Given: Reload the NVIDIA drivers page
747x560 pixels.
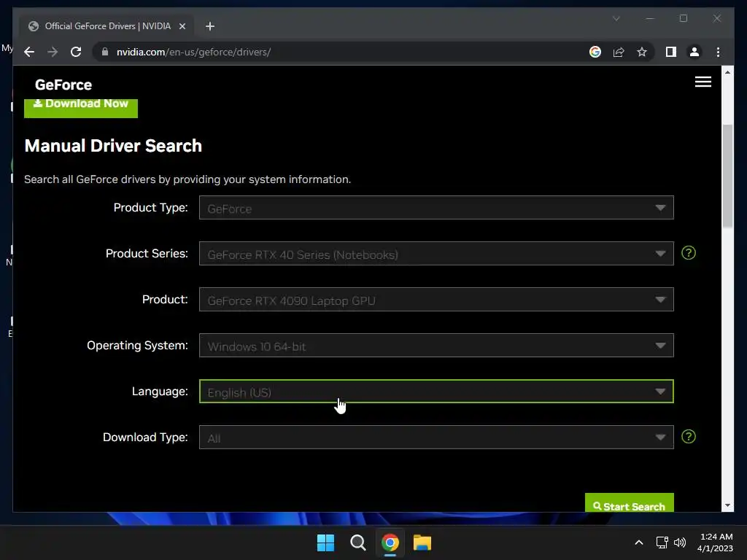Looking at the screenshot, I should pyautogui.click(x=76, y=52).
